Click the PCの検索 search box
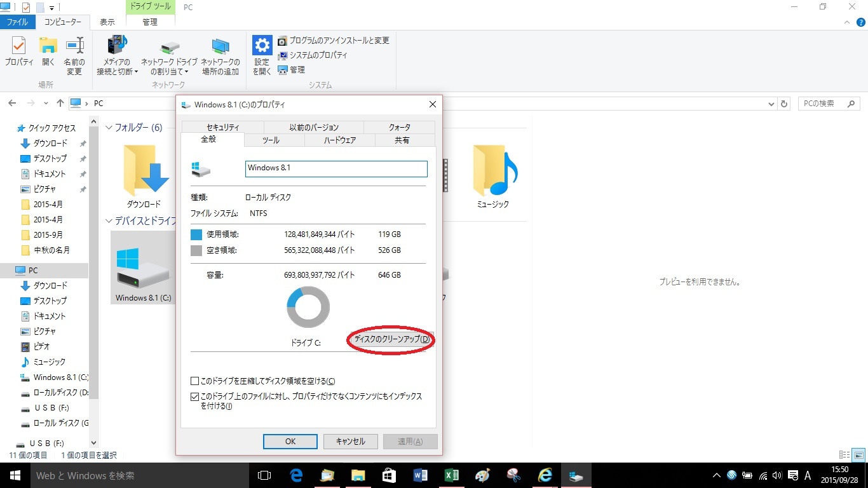Image resolution: width=868 pixels, height=488 pixels. click(829, 104)
